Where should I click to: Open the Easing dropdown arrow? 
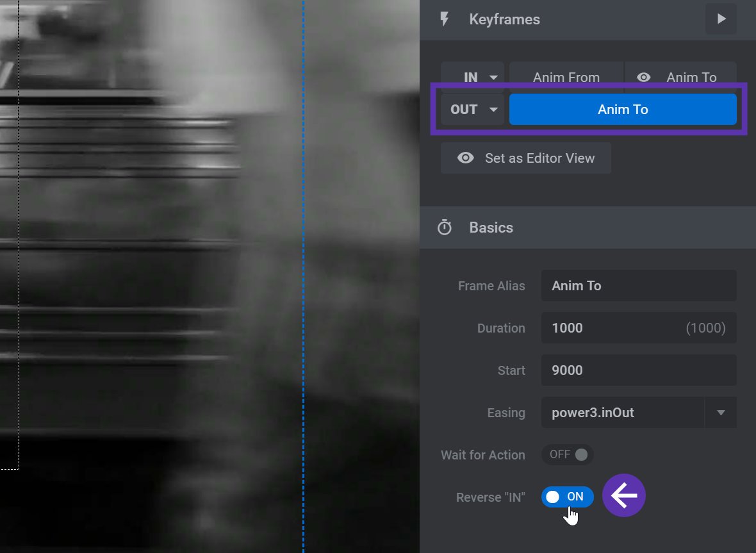click(721, 413)
